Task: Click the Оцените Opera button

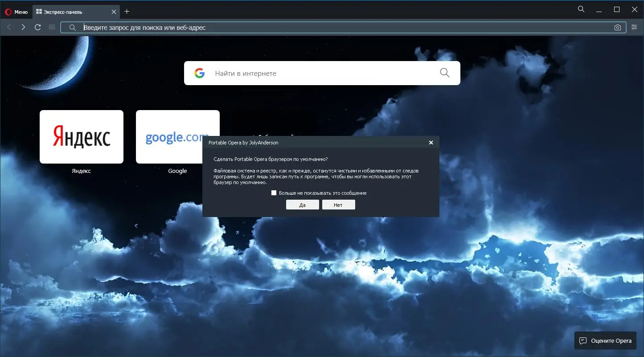Action: click(x=605, y=341)
